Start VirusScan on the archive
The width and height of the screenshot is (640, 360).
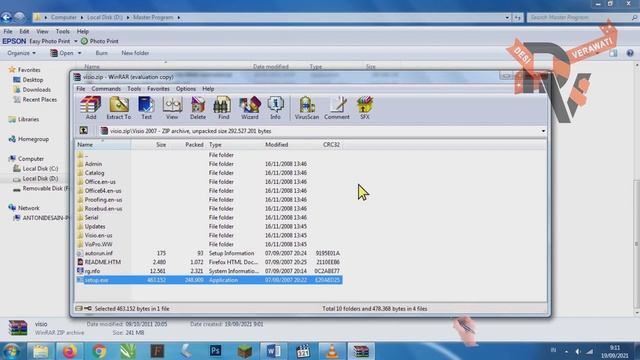point(307,108)
